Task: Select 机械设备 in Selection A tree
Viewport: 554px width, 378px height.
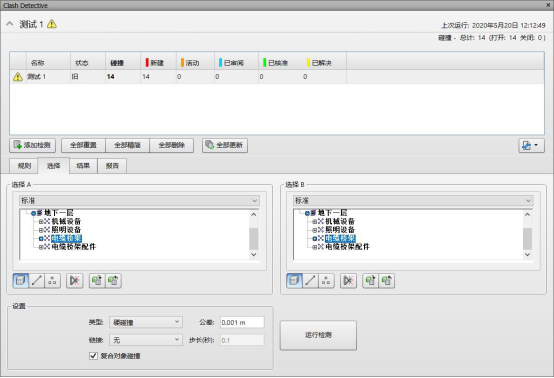Action: pyautogui.click(x=66, y=222)
